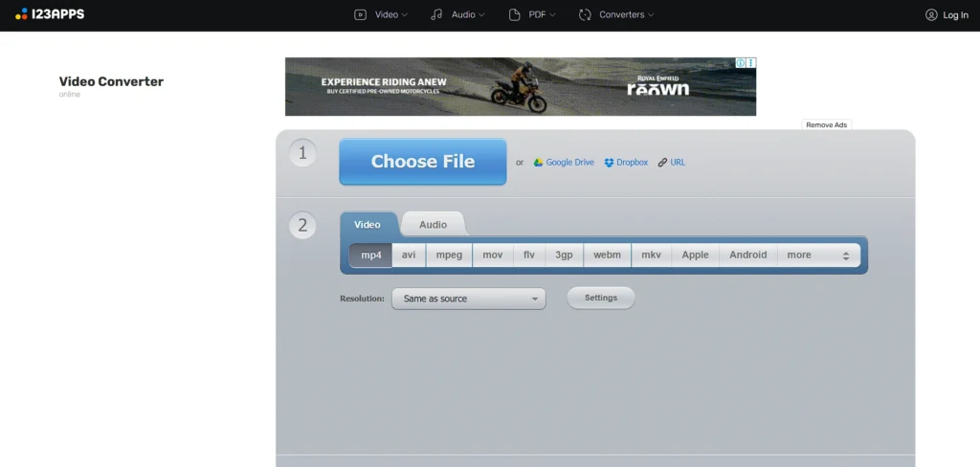Select the avi format

click(409, 256)
